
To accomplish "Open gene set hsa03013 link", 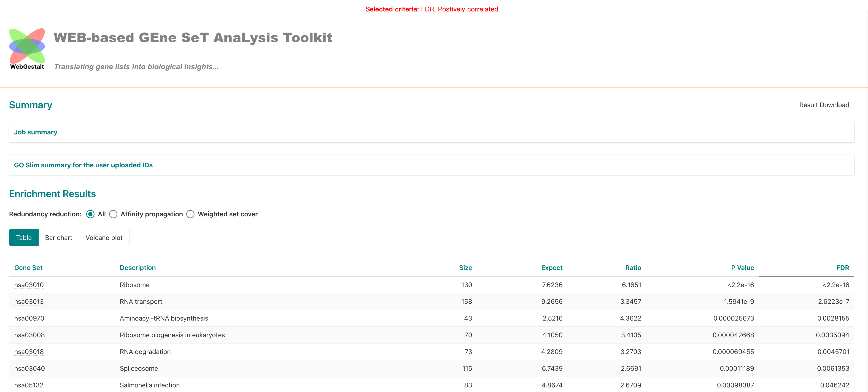I will pos(29,302).
